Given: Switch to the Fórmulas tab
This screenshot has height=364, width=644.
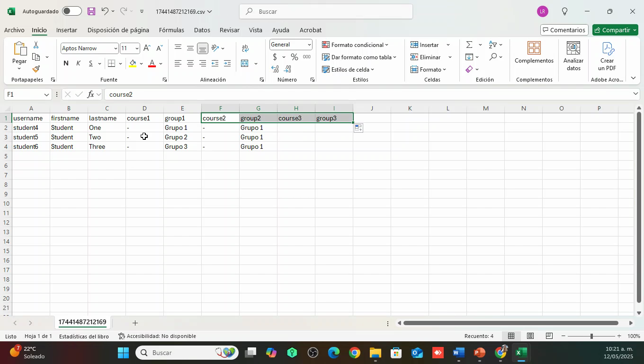Looking at the screenshot, I should [x=171, y=30].
